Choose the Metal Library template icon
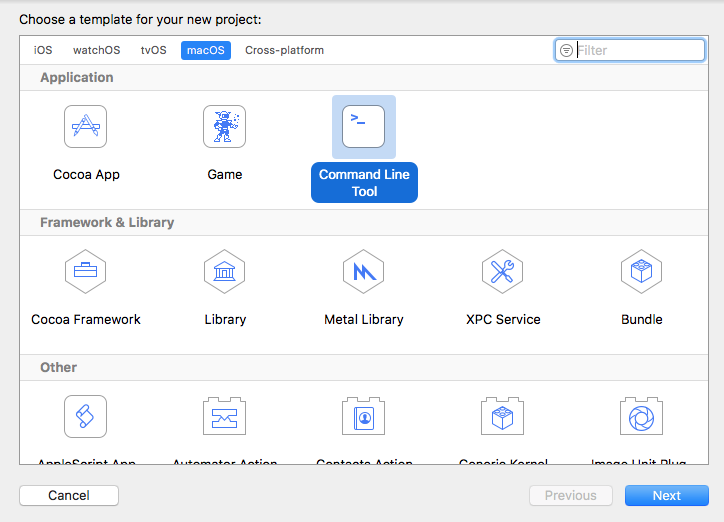 pos(364,271)
